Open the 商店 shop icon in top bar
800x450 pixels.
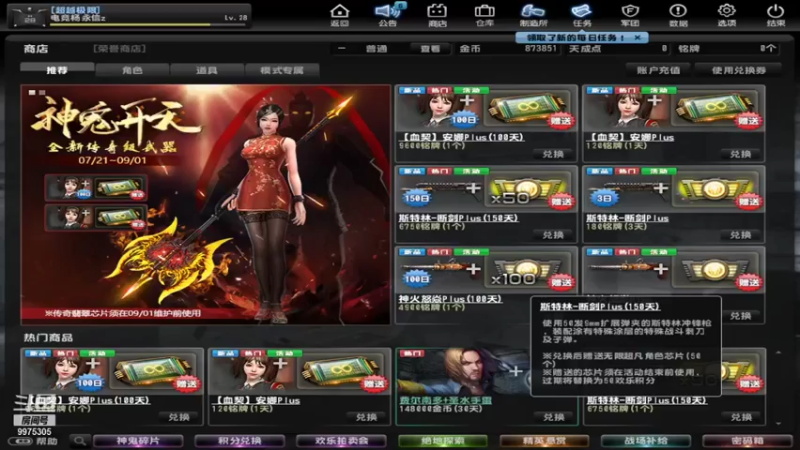pos(437,15)
